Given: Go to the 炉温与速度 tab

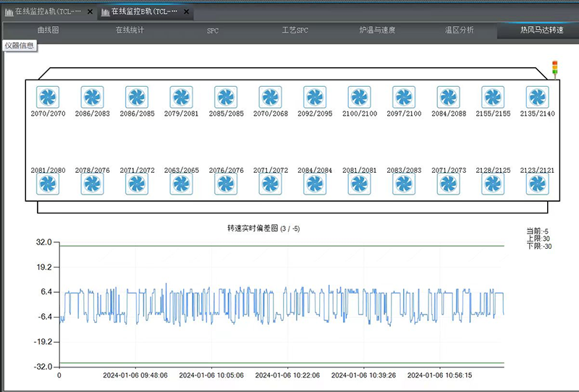Looking at the screenshot, I should tap(377, 31).
